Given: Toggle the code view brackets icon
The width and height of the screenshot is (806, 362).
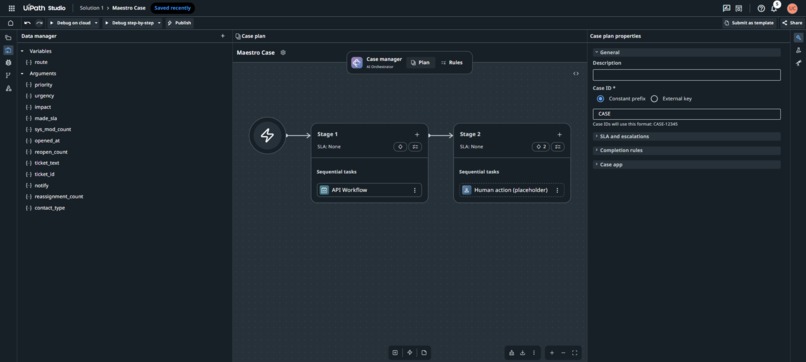Looking at the screenshot, I should (576, 74).
